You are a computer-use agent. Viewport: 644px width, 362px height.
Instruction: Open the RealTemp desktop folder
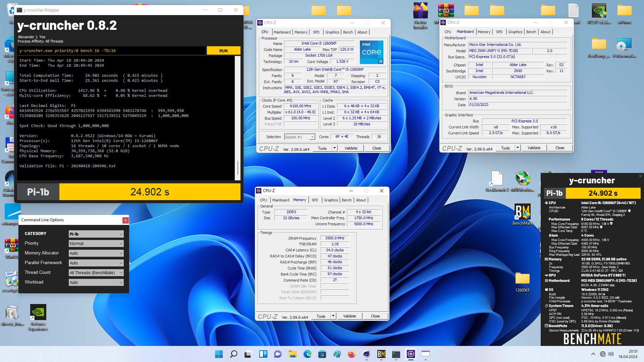[x=599, y=47]
